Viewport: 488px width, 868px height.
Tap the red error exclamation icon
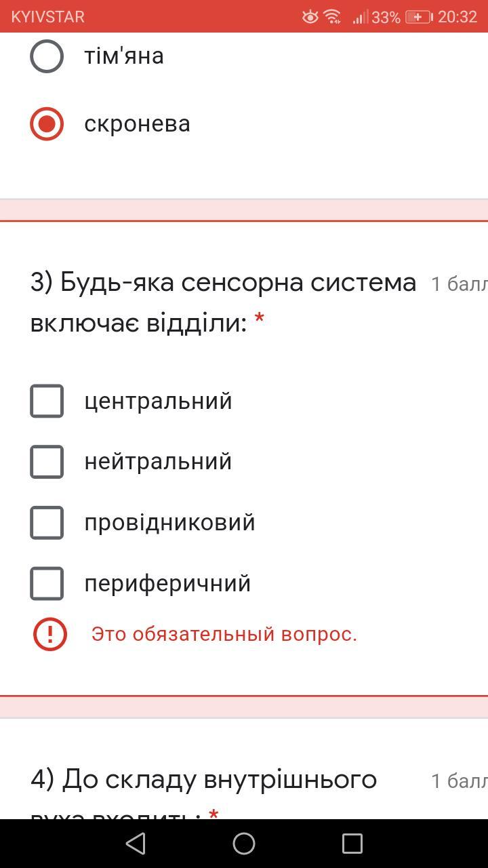tap(50, 634)
